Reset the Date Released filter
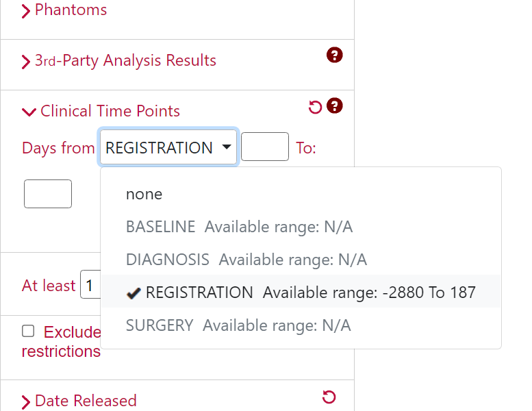532x411 pixels. (x=329, y=397)
